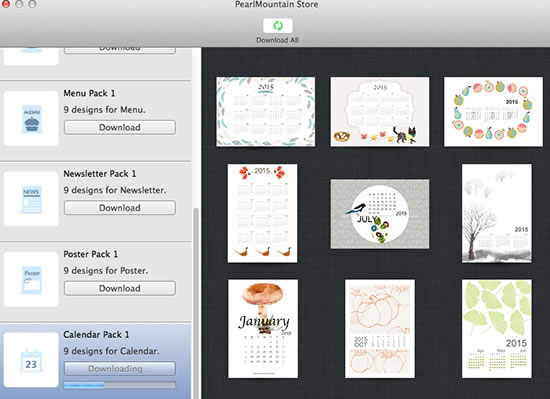Select the Calendar Pack 1 icon showing 23
Viewport: 550px width, 399px height.
pyautogui.click(x=31, y=360)
